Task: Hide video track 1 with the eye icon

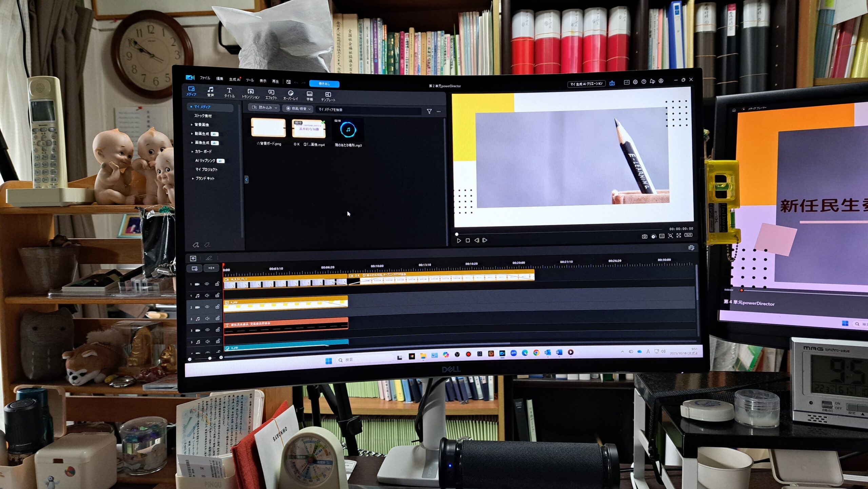Action: pos(206,284)
